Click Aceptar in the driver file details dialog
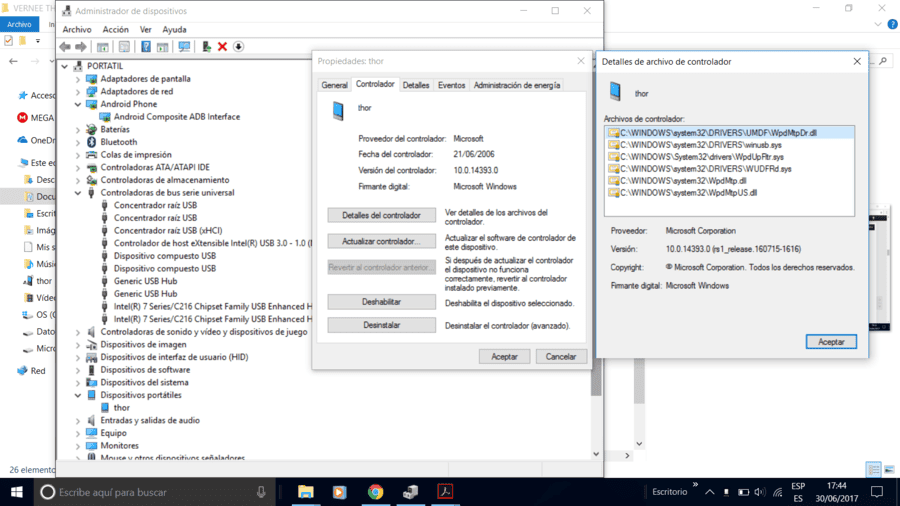Screen dimensions: 900x506 click(831, 341)
